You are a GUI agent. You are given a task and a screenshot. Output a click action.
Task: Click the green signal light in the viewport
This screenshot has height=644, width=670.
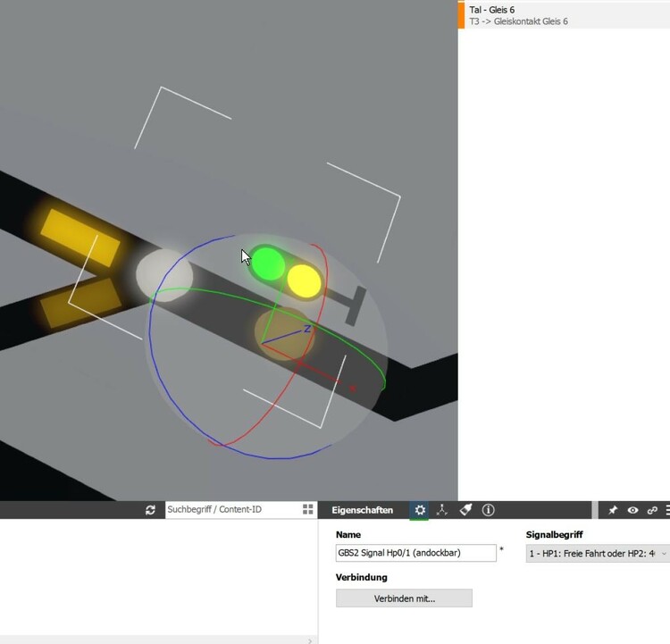click(267, 263)
